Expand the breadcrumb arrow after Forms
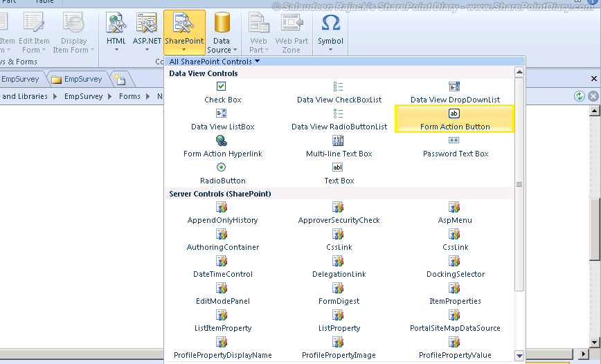 click(148, 96)
